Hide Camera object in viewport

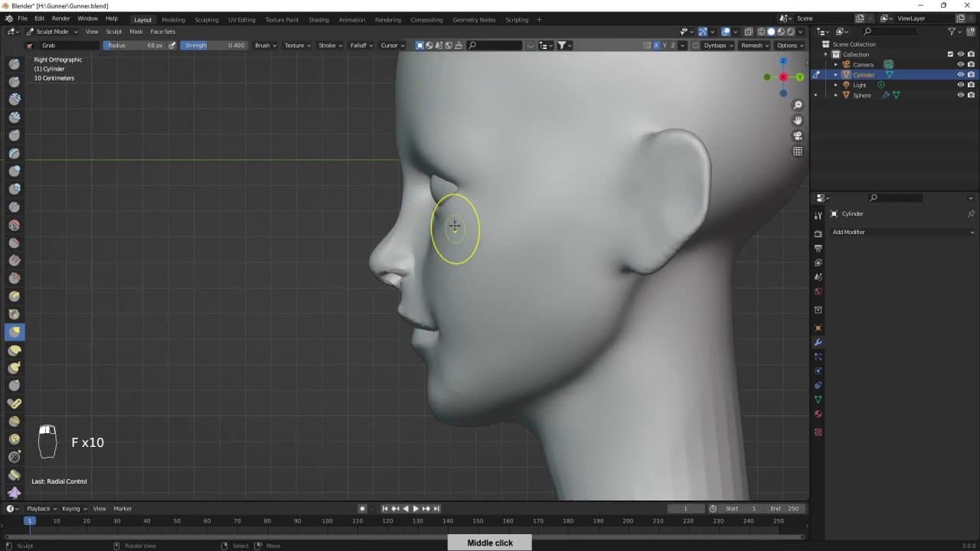tap(960, 64)
